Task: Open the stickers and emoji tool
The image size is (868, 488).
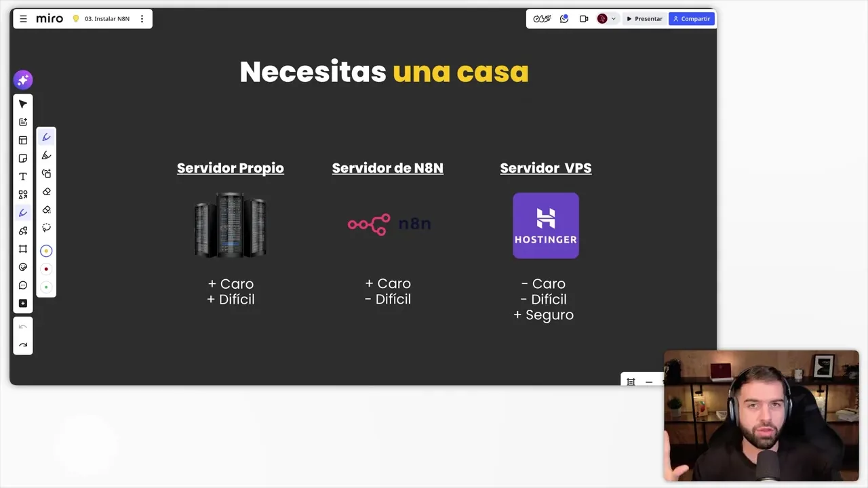Action: 23,267
